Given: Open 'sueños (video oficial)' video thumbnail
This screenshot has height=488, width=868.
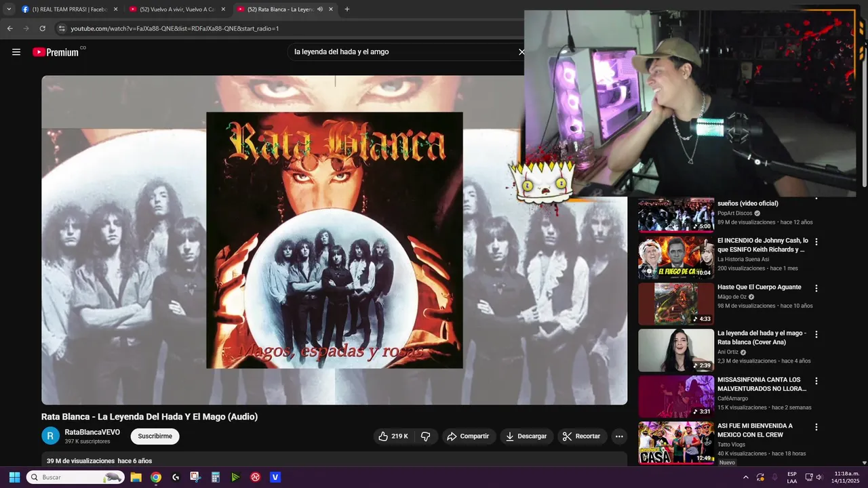Looking at the screenshot, I should point(676,215).
